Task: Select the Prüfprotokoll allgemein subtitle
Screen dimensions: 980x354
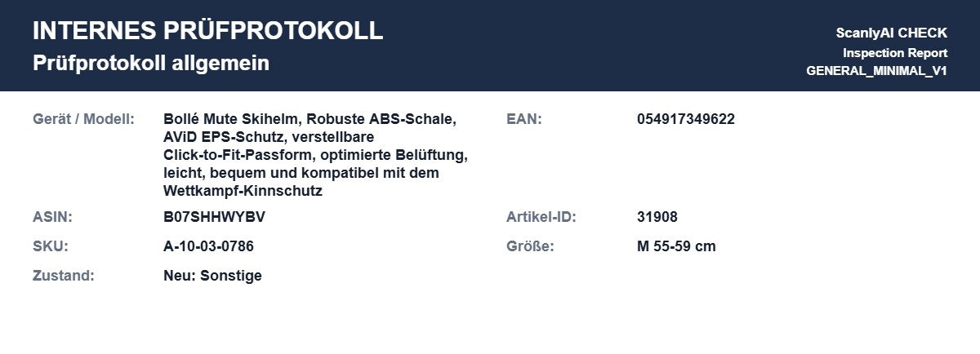Action: click(x=151, y=63)
